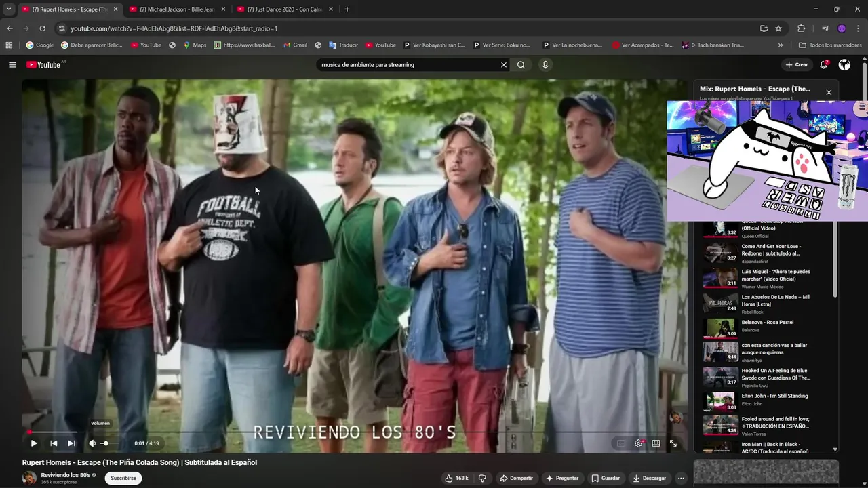Open the Traducir bookmark

(x=343, y=45)
